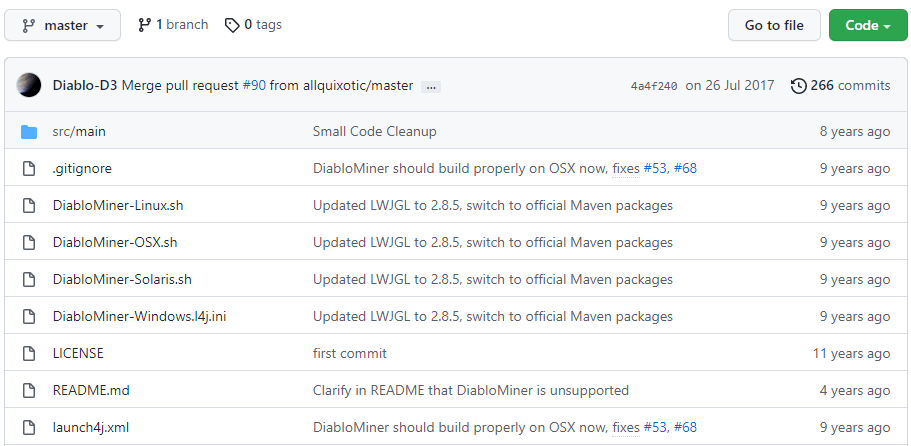
Task: Click the tag icon beside 0 tags
Action: point(232,25)
